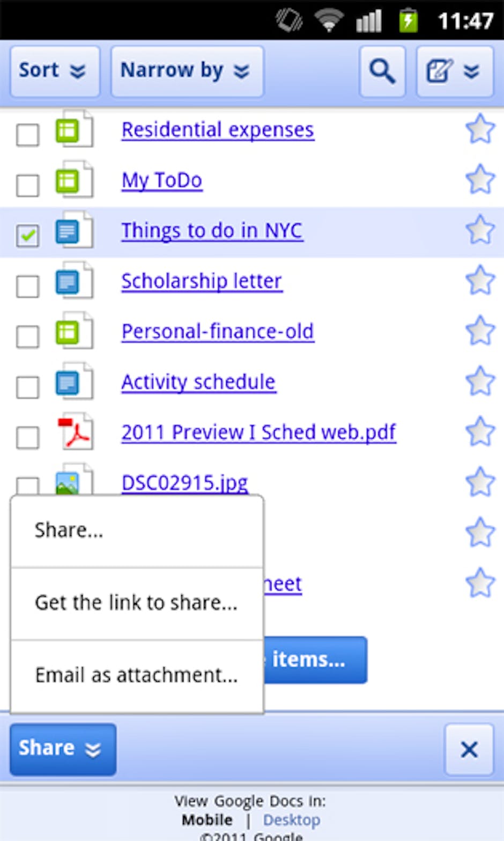Screen dimensions: 504x841
Task: Expand the Narrow by dropdown
Action: [187, 71]
